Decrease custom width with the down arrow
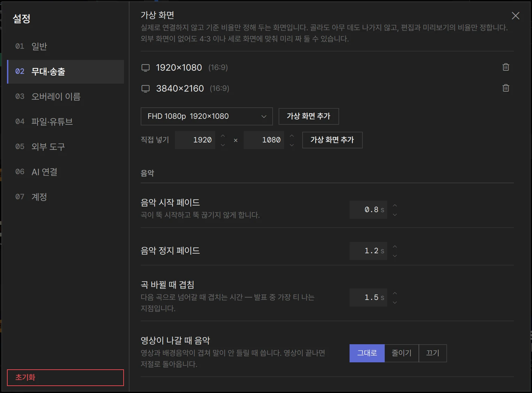The height and width of the screenshot is (393, 532). click(223, 145)
